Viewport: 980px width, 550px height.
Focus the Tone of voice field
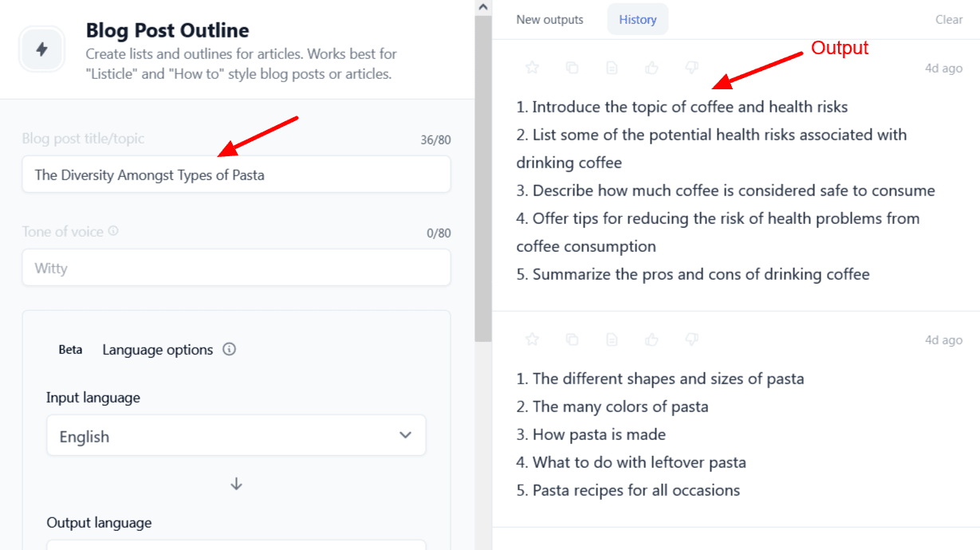pyautogui.click(x=236, y=268)
